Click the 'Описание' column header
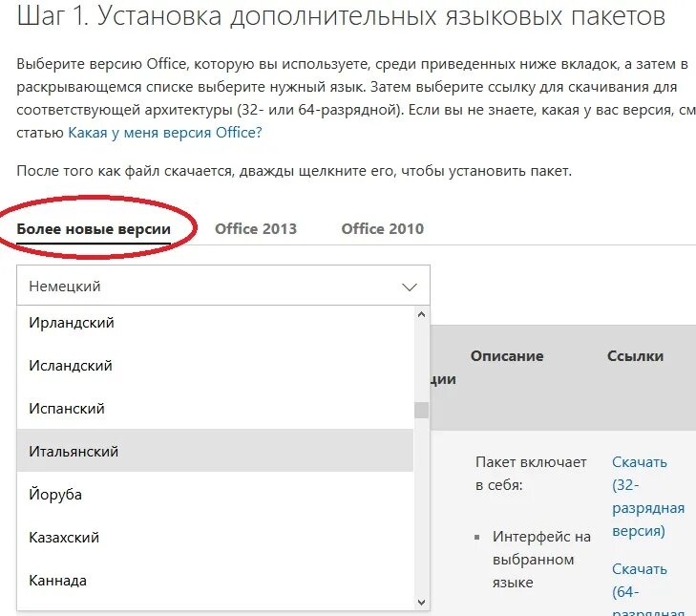The image size is (696, 616). 507,356
